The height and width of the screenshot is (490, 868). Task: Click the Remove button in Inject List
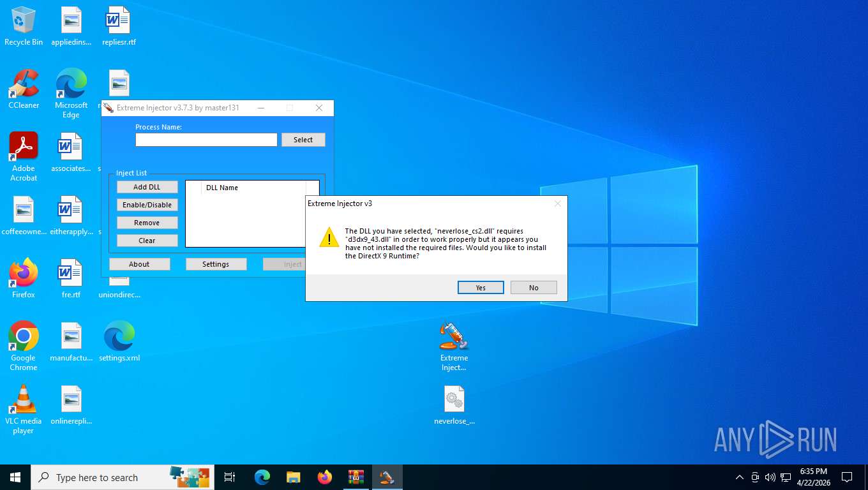point(147,223)
